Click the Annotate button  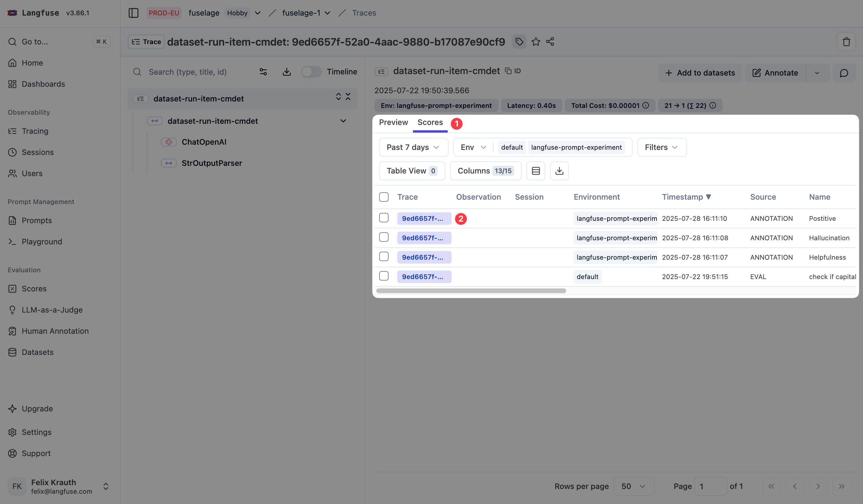[775, 73]
